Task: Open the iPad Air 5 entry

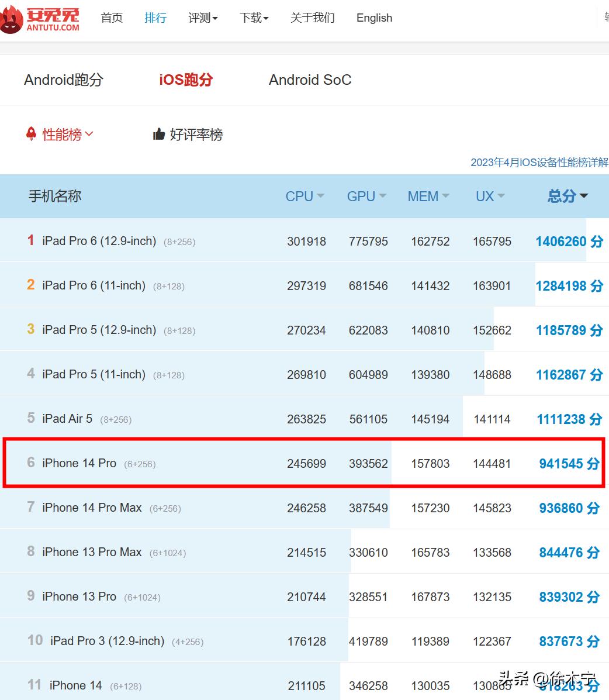Action: [x=67, y=419]
